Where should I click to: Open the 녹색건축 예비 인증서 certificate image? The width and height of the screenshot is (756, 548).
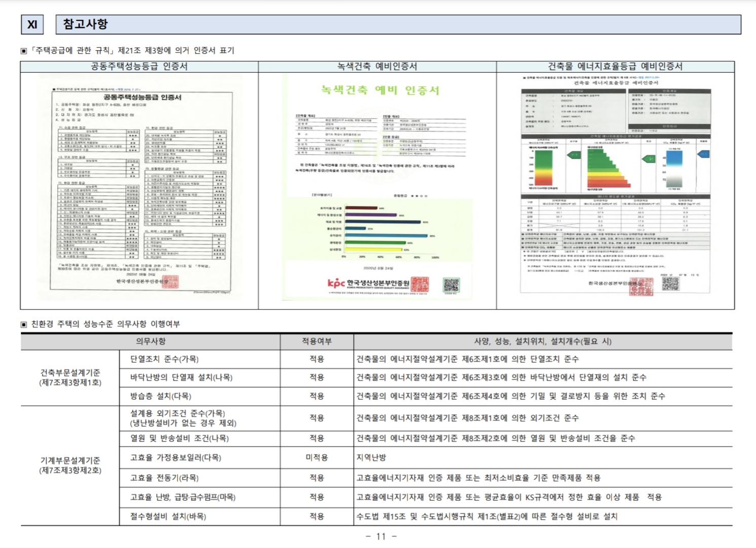click(378, 188)
